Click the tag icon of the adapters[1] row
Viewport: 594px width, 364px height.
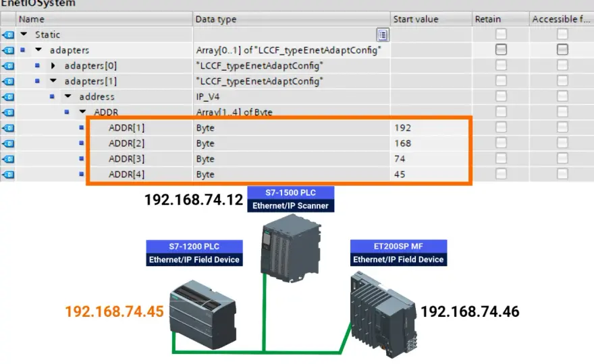tap(8, 82)
